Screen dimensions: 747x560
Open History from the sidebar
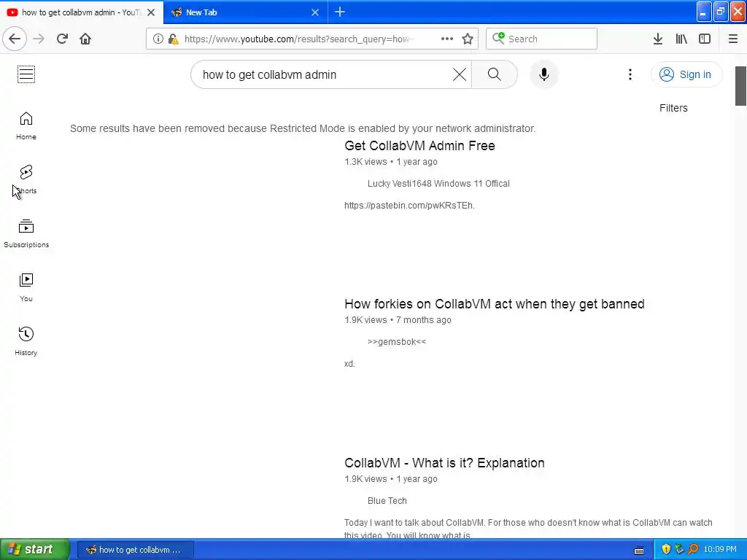(x=26, y=341)
